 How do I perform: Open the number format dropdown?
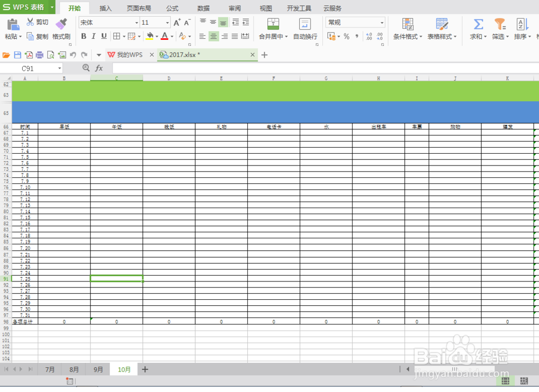coord(382,23)
